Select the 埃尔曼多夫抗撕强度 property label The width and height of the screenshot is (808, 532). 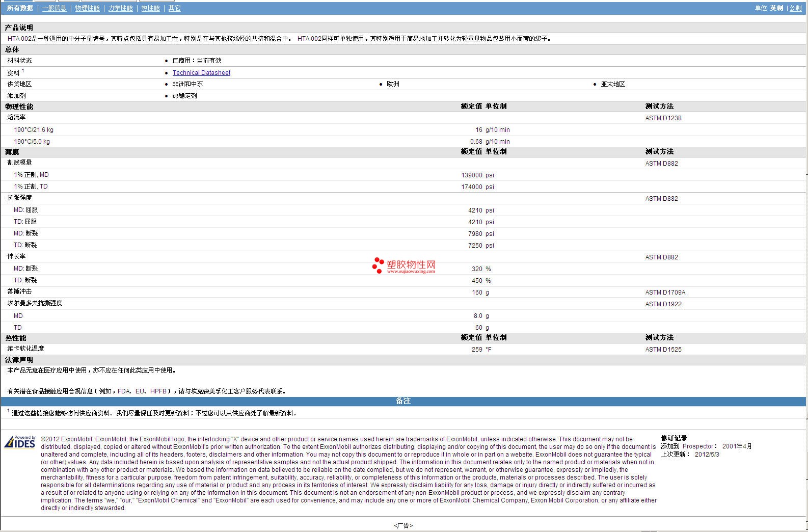[x=35, y=303]
